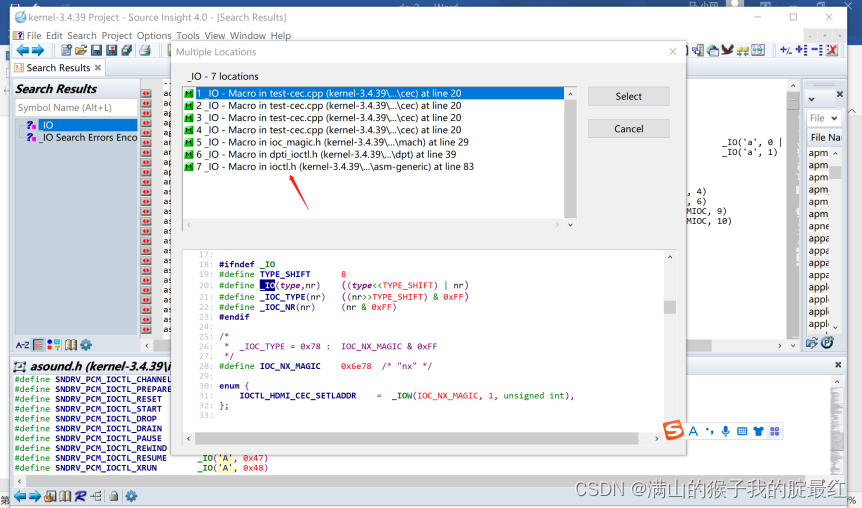
Task: Click the brown bird icon in the toolbar
Action: 727,50
